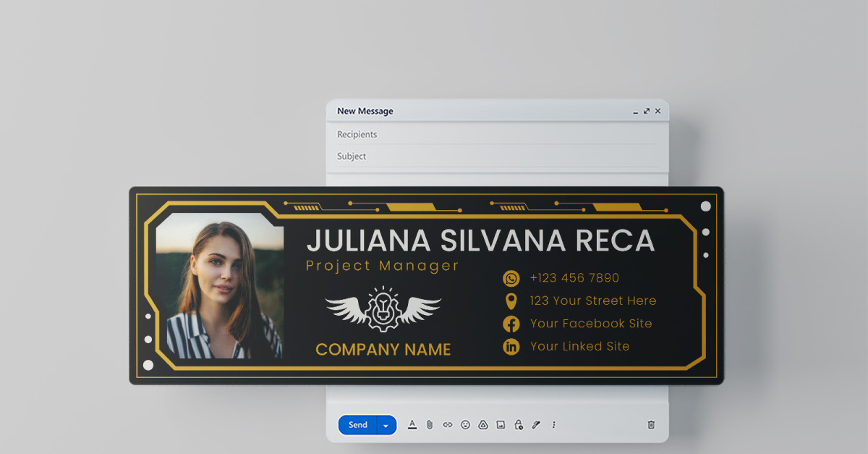Click the WhatsApp icon on the signature

[511, 277]
